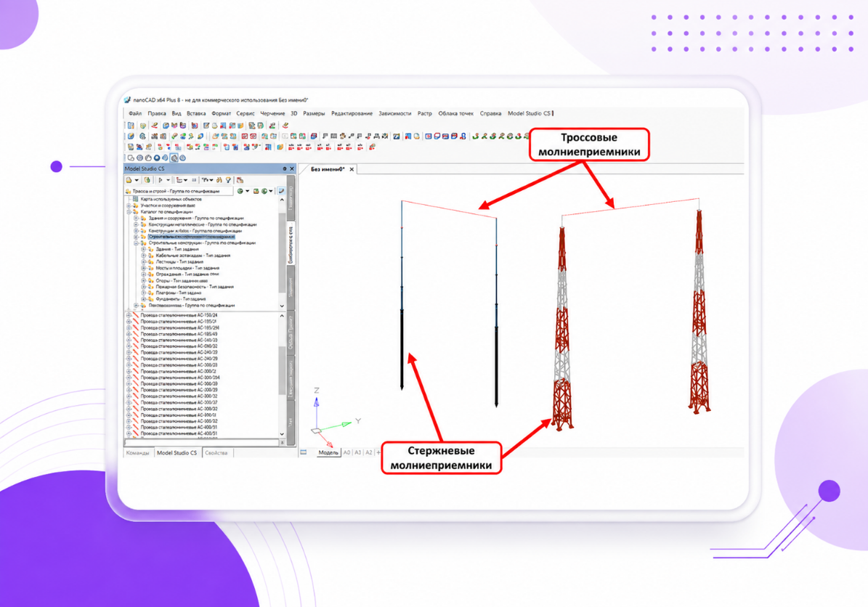Click the funnel filter icon in panel toolbar
868x607 pixels.
(x=228, y=180)
